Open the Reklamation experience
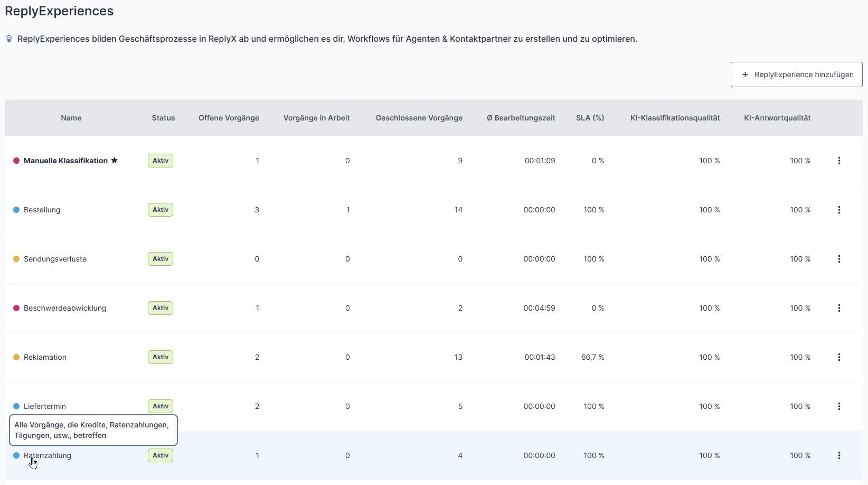 point(45,357)
